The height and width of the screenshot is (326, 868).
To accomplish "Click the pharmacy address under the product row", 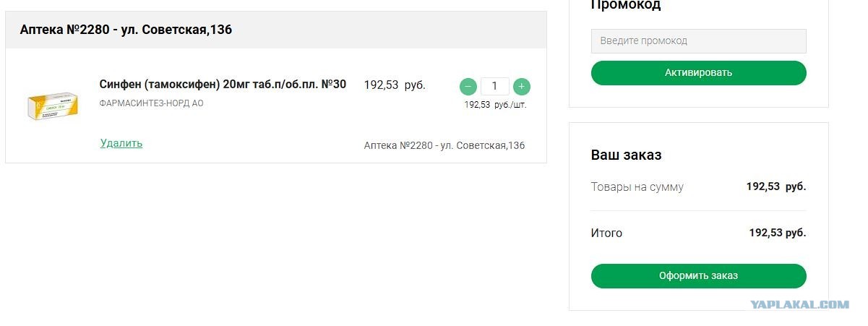I will [x=444, y=146].
